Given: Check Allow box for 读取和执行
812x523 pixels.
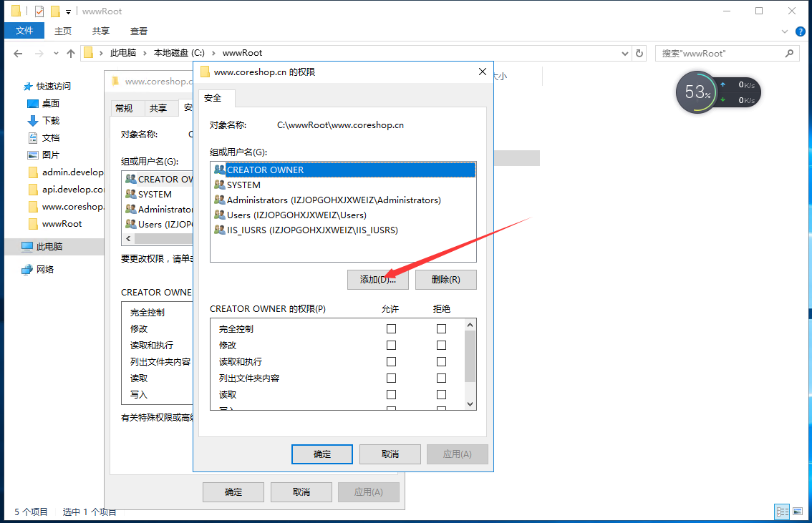Looking at the screenshot, I should [391, 362].
